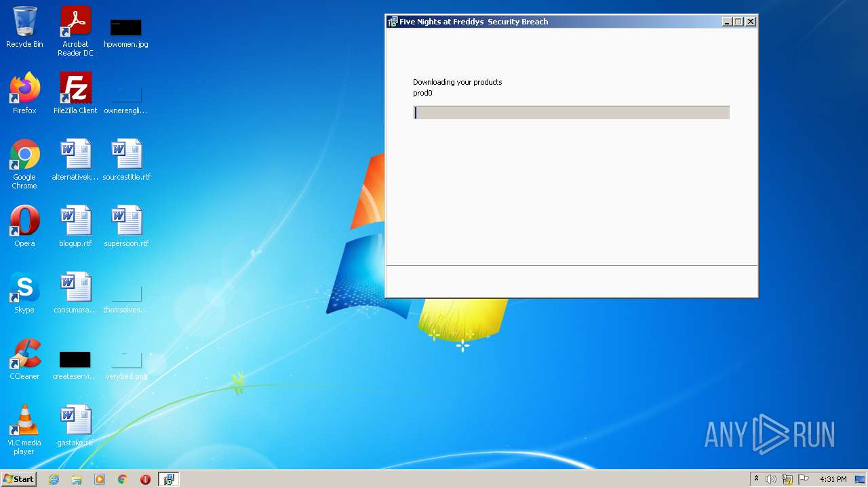
Task: Select supersoon.rtf document icon
Action: coord(126,226)
